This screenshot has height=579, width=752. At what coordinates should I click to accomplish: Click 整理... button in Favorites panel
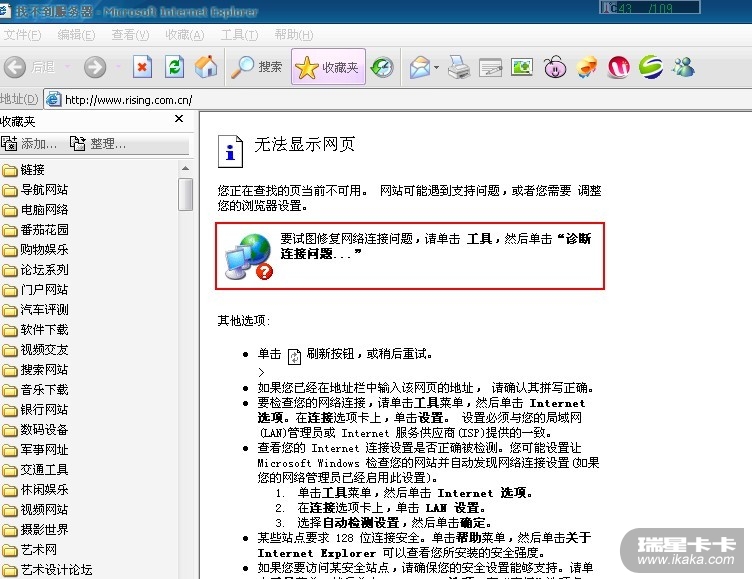[98, 143]
